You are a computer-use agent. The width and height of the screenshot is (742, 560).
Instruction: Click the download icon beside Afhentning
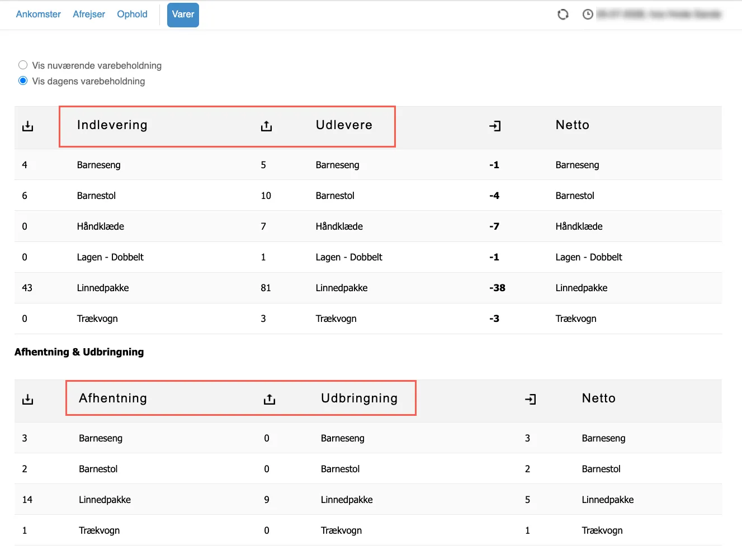28,399
